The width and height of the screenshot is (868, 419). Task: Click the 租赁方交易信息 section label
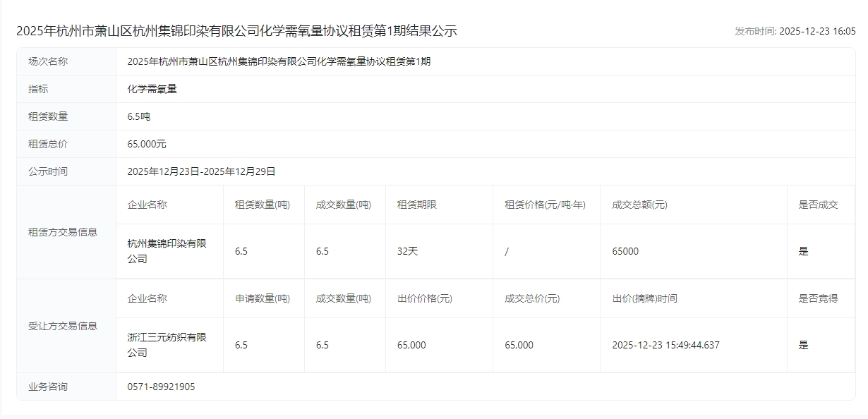coord(63,232)
